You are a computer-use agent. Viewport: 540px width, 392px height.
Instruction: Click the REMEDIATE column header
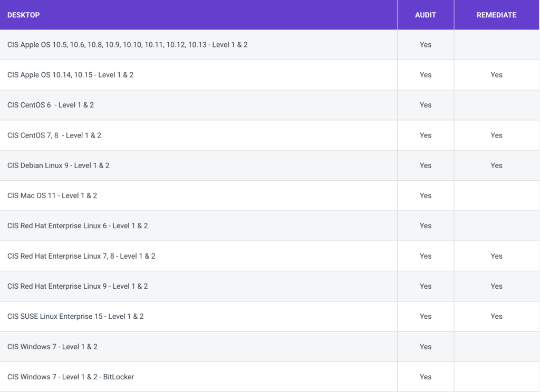coord(496,15)
